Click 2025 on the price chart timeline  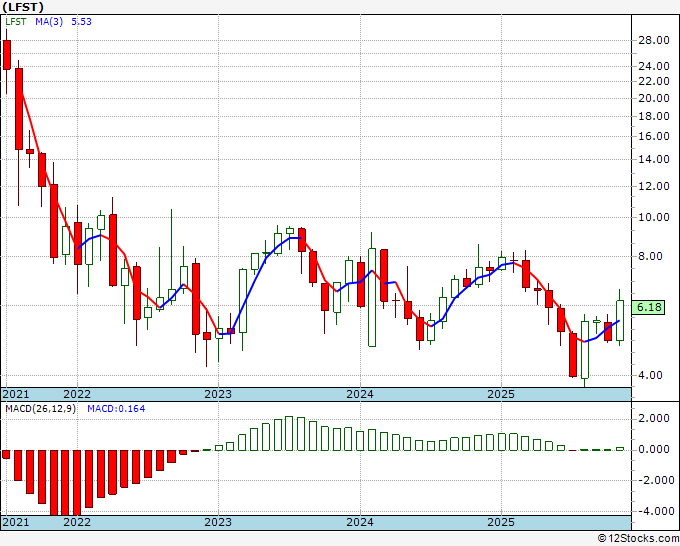(x=501, y=394)
